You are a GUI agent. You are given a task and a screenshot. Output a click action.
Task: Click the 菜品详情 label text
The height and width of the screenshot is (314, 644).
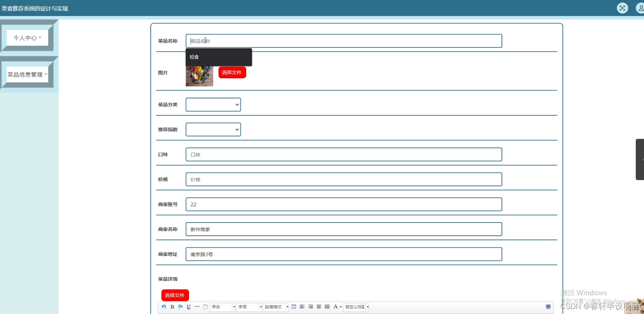[168, 279]
